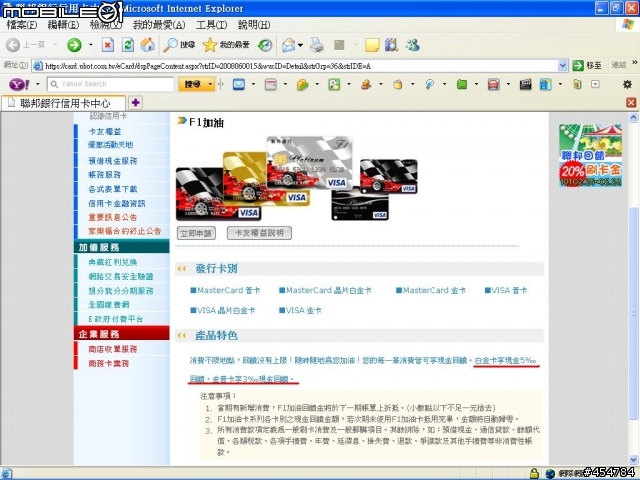Open the 優惠活動天地 sidebar link
This screenshot has height=480, width=640.
(x=110, y=145)
